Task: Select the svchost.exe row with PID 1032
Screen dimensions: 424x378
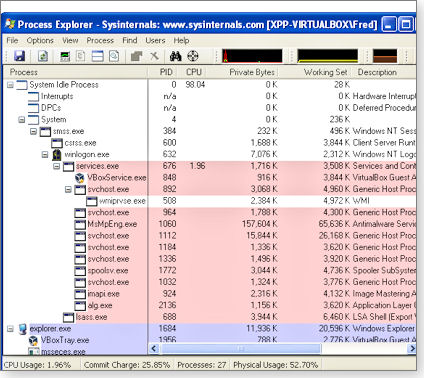Action: point(209,282)
